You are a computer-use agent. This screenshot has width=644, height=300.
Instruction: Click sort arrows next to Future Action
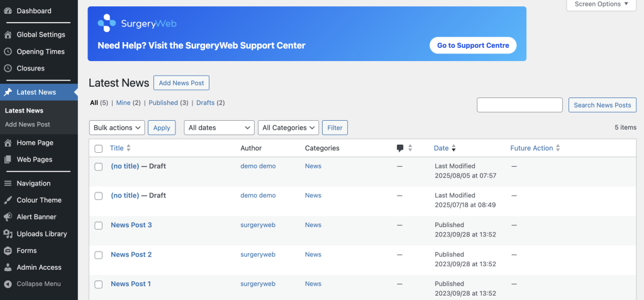click(558, 148)
